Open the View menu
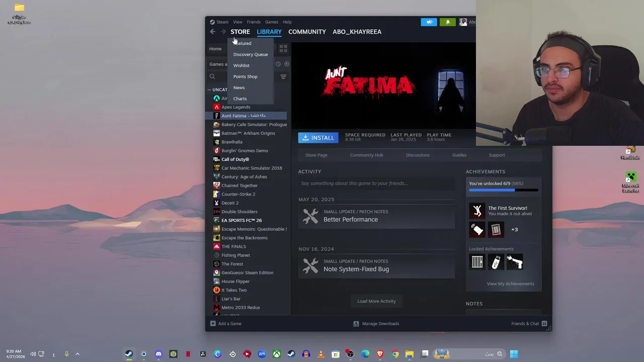 pos(237,22)
